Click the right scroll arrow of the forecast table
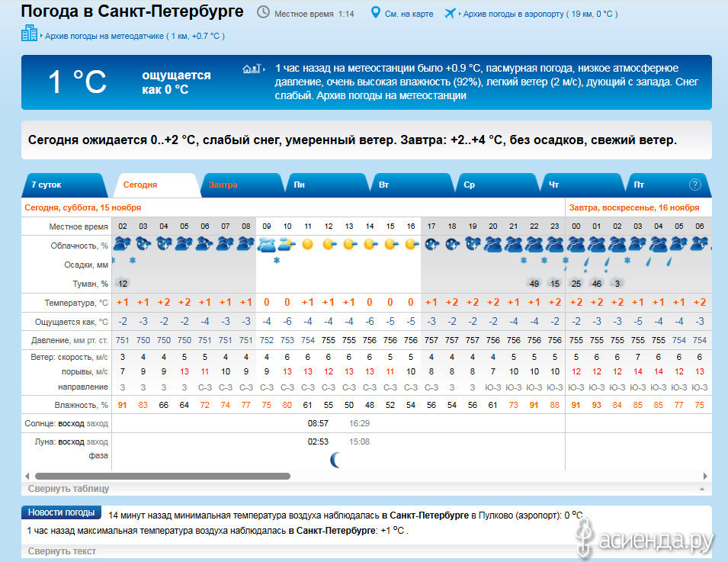Viewport: 728px width, 562px height. (707, 476)
